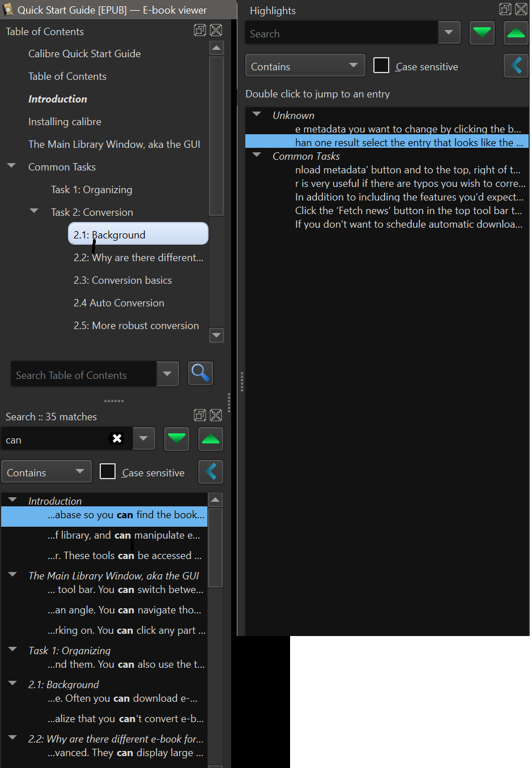Screen dimensions: 532x768
Task: Collapse Task 2: Conversion tree node
Action: [34, 211]
